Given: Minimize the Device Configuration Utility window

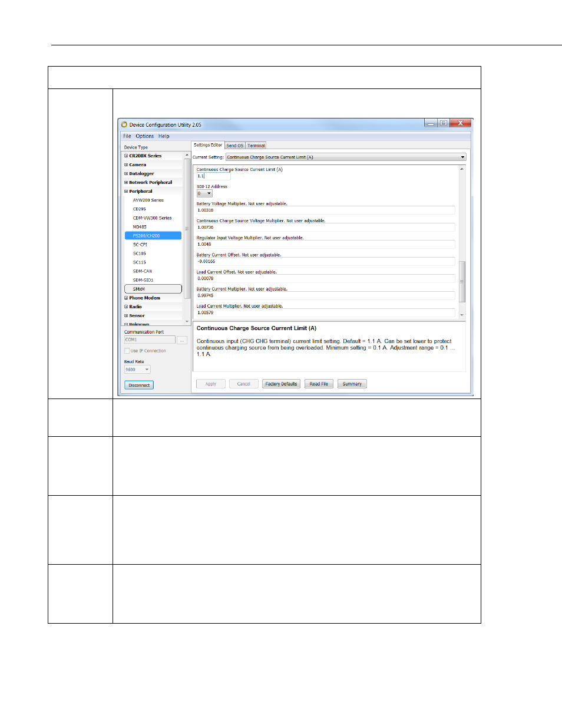Looking at the screenshot, I should click(x=431, y=123).
